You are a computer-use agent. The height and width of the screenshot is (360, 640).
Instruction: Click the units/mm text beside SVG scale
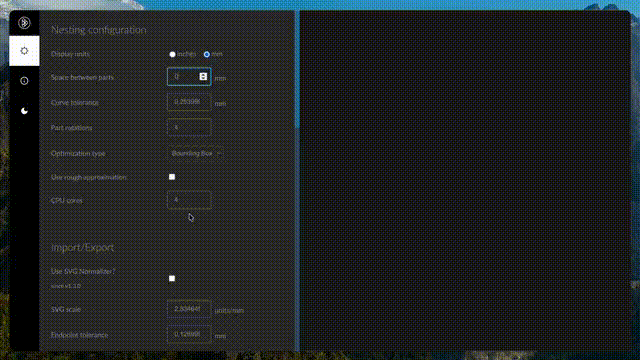click(x=229, y=311)
